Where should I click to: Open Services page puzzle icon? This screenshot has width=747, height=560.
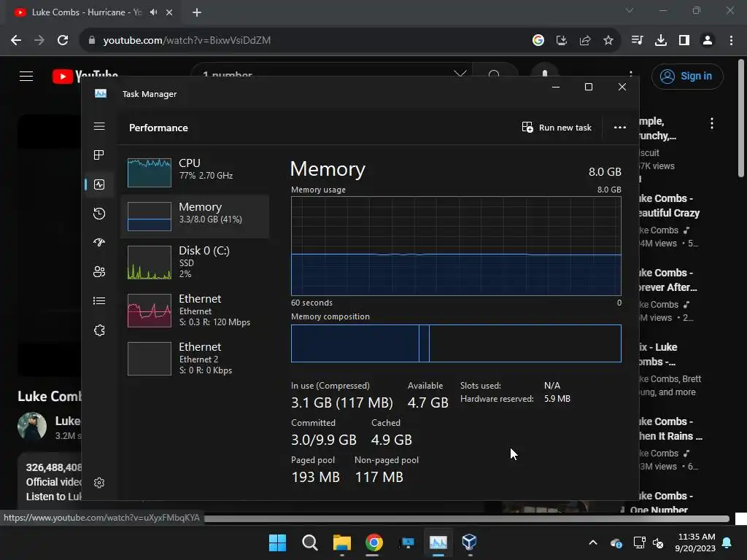[x=99, y=330]
